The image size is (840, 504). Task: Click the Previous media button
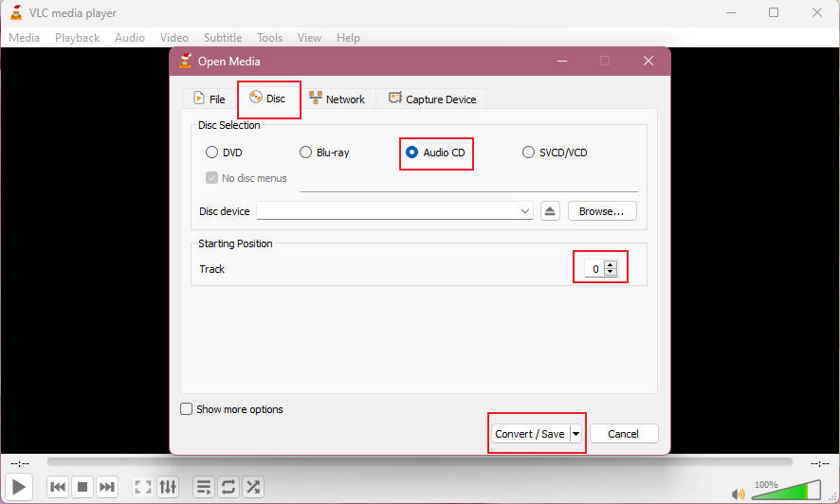pos(57,487)
